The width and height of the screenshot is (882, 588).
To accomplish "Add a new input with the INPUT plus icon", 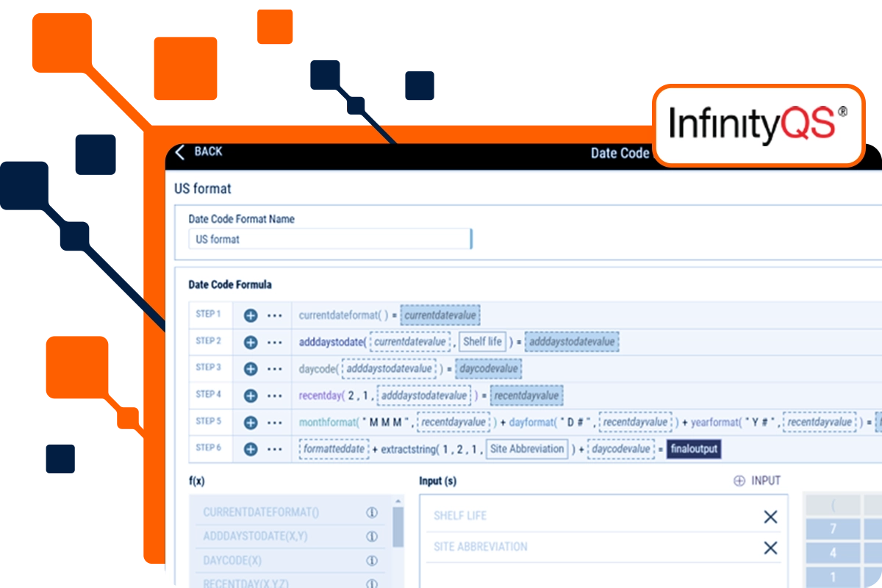I will (x=741, y=480).
